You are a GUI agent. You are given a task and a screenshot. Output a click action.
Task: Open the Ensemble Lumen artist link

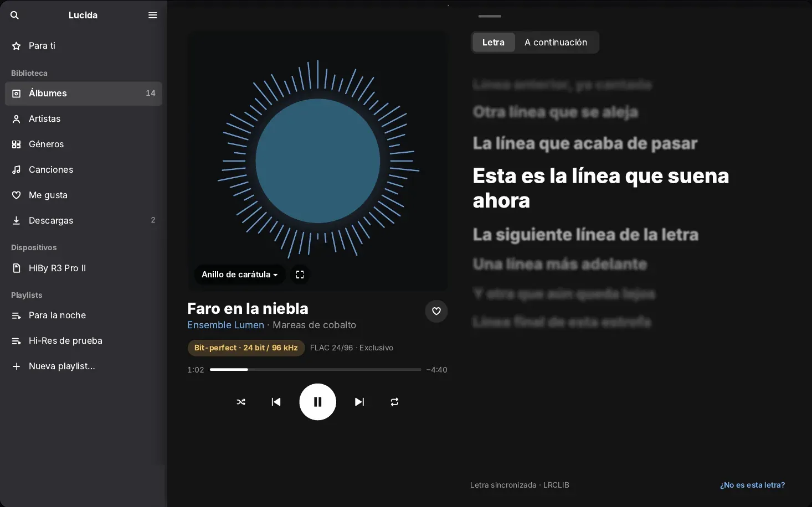225,325
